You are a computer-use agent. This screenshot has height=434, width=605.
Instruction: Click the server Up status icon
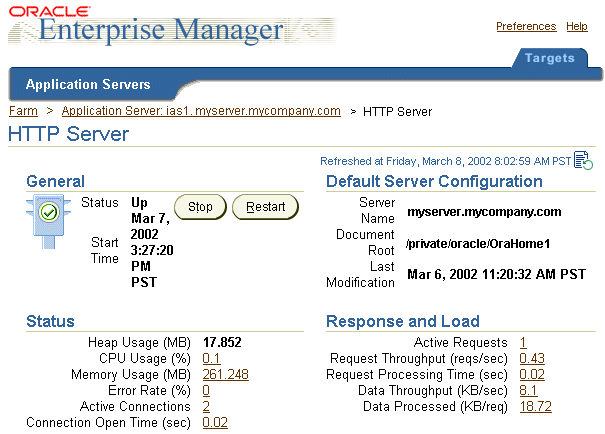click(49, 221)
